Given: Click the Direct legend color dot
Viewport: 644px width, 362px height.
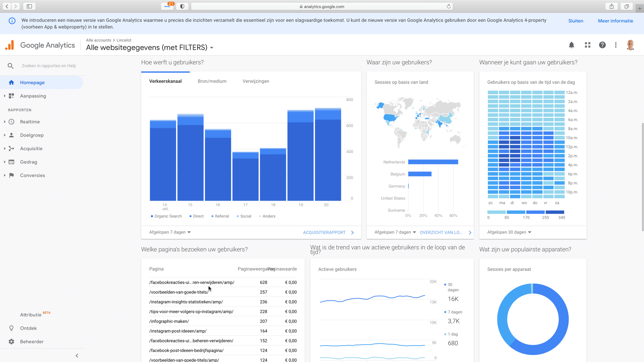Looking at the screenshot, I should [190, 216].
